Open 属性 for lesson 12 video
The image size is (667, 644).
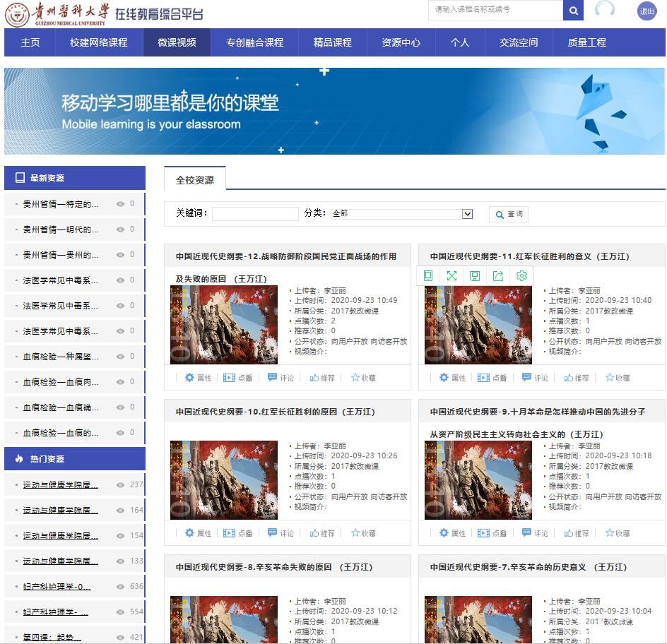tap(198, 378)
